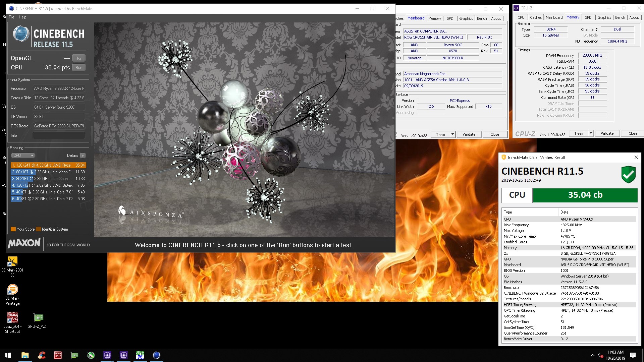The image size is (644, 362).
Task: Close the BenchMate Verified Result window
Action: tap(636, 157)
